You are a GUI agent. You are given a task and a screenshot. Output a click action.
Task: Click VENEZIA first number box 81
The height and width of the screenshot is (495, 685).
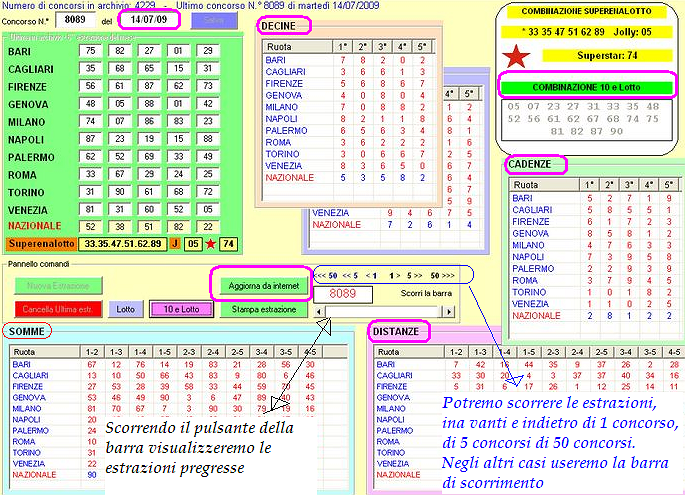pyautogui.click(x=90, y=209)
